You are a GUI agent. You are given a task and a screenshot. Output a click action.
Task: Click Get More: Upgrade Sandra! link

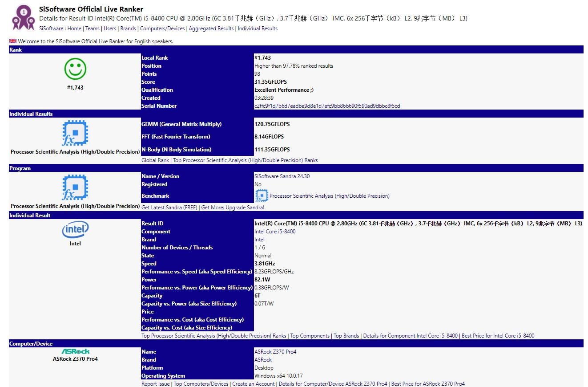pyautogui.click(x=233, y=208)
